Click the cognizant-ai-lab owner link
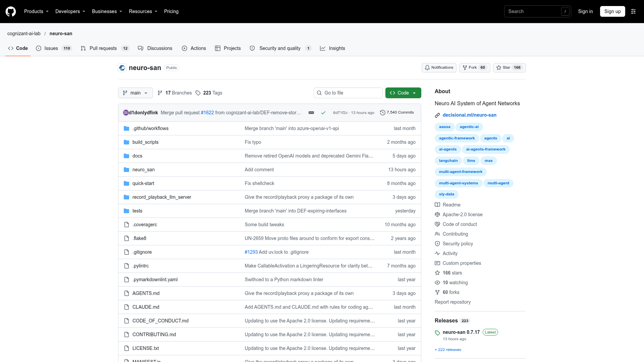This screenshot has width=644, height=362. coord(24,34)
